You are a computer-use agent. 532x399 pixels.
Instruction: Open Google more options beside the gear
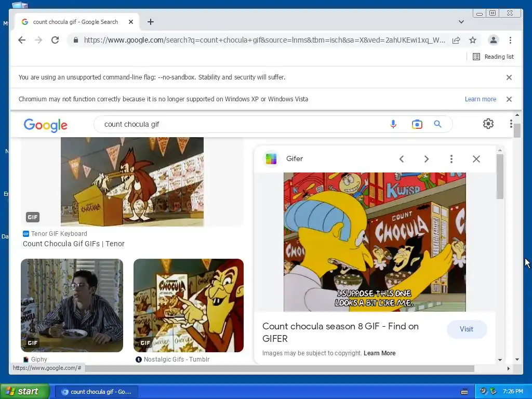point(511,124)
